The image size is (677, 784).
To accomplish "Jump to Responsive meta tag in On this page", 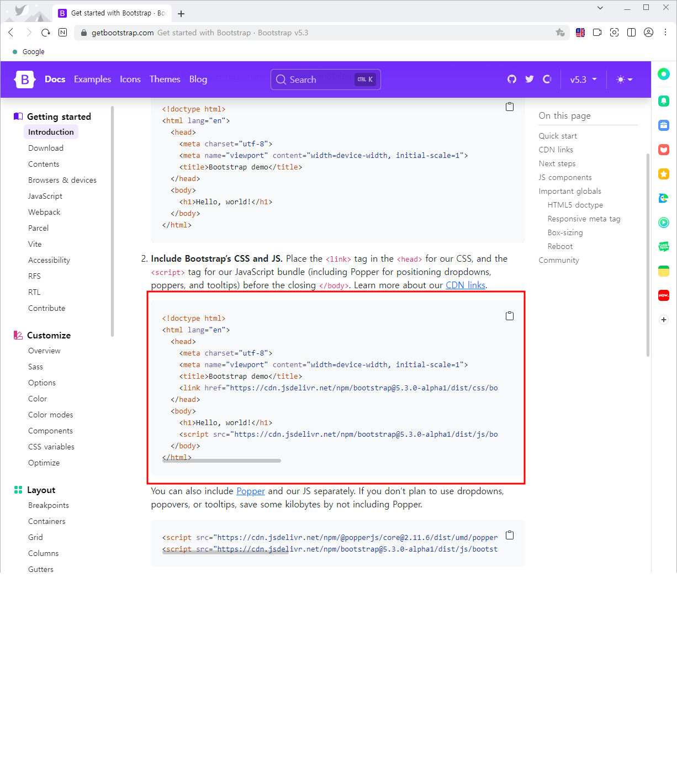I will 584,219.
